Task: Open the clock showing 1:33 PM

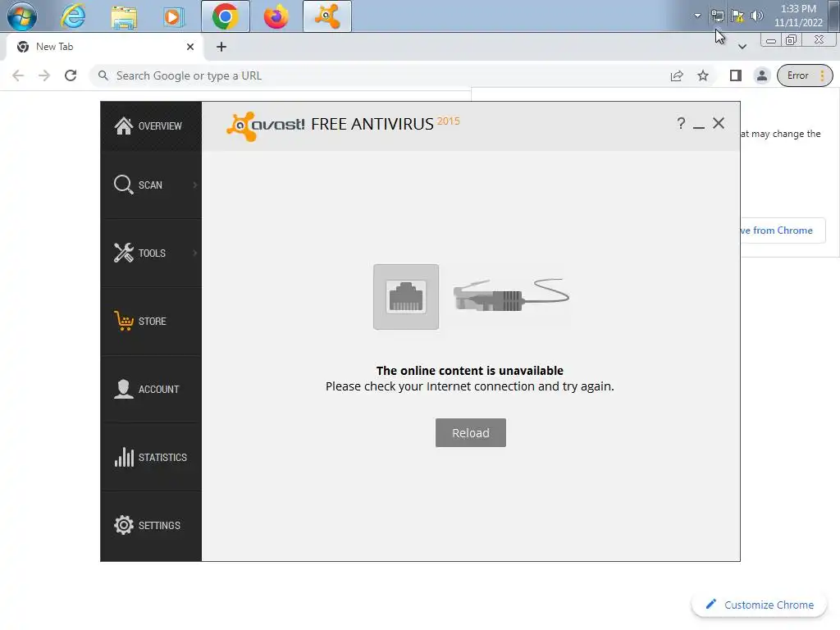Action: [798, 16]
